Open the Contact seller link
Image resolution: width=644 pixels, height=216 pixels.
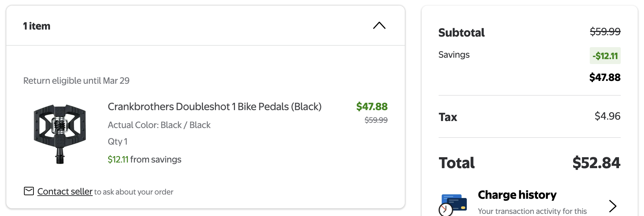click(65, 191)
